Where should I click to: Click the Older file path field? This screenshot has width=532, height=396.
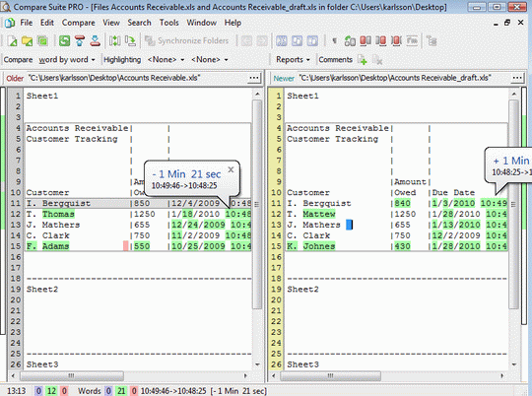point(137,78)
